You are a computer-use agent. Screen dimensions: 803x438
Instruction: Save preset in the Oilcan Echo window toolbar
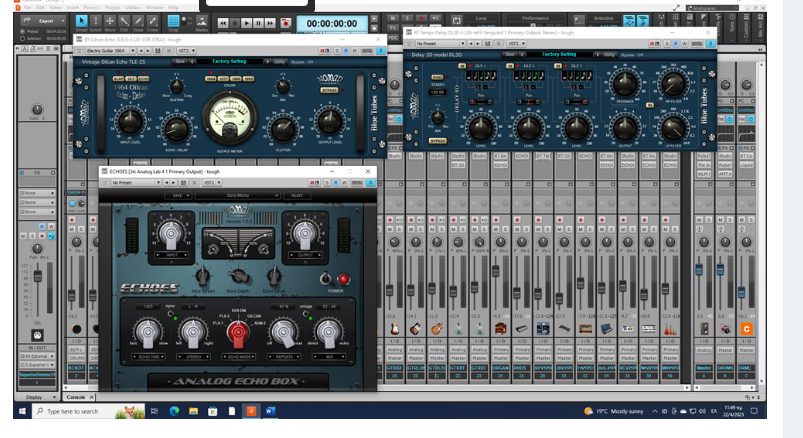click(x=158, y=51)
